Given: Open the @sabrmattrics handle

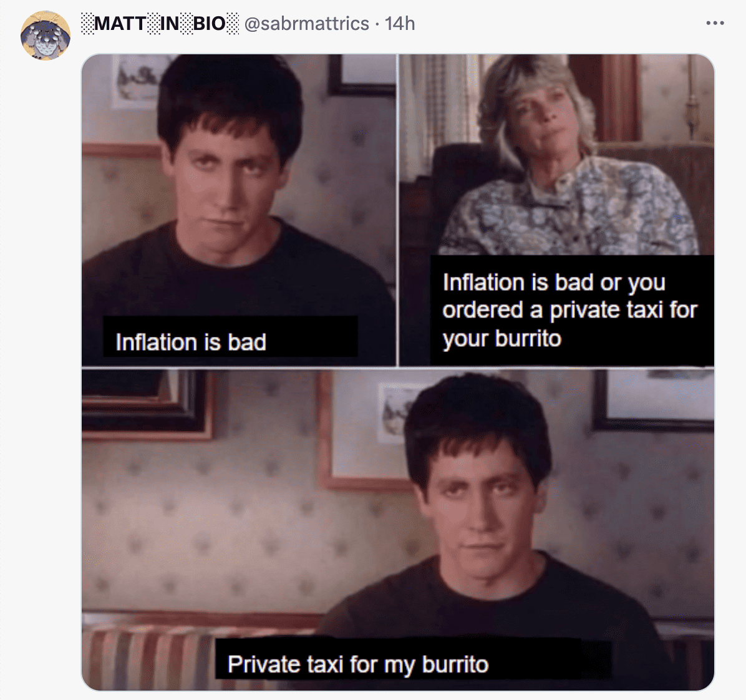Looking at the screenshot, I should (x=306, y=23).
